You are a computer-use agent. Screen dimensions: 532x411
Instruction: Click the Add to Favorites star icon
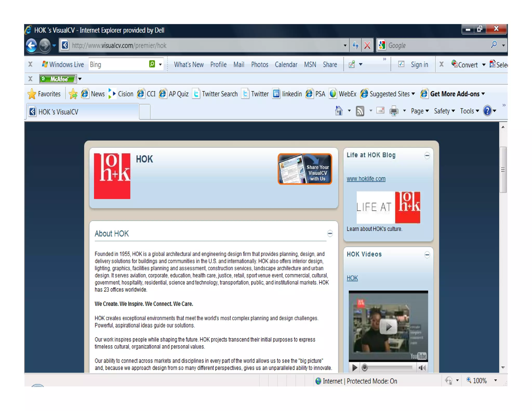click(x=73, y=94)
